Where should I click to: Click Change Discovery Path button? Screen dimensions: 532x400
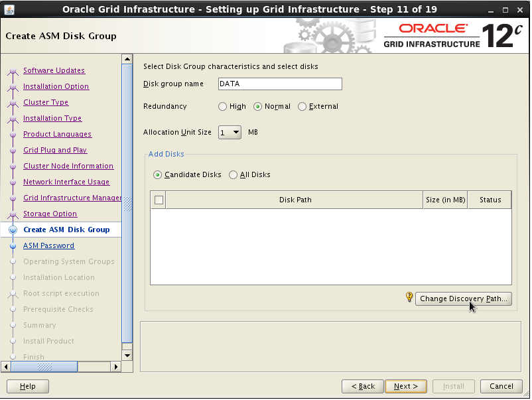click(464, 299)
